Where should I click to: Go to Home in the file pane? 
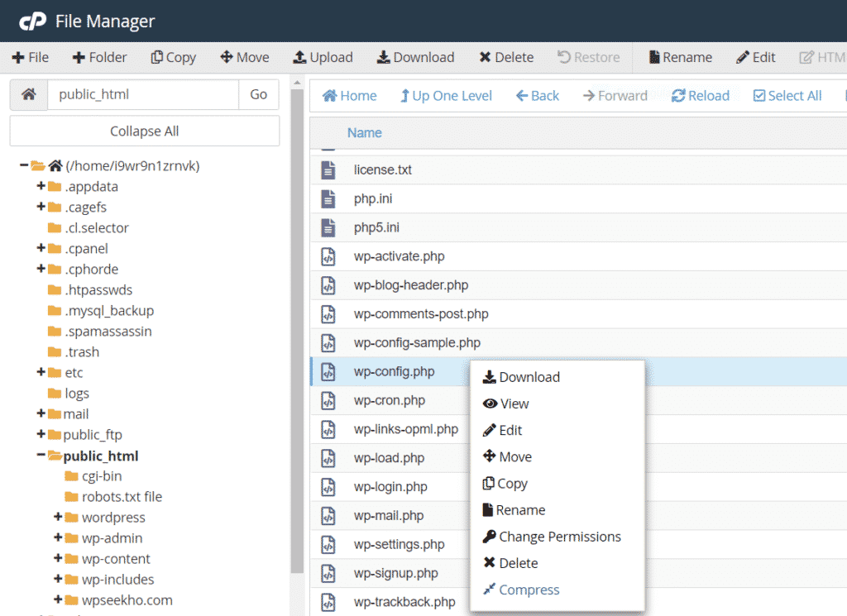pos(350,96)
